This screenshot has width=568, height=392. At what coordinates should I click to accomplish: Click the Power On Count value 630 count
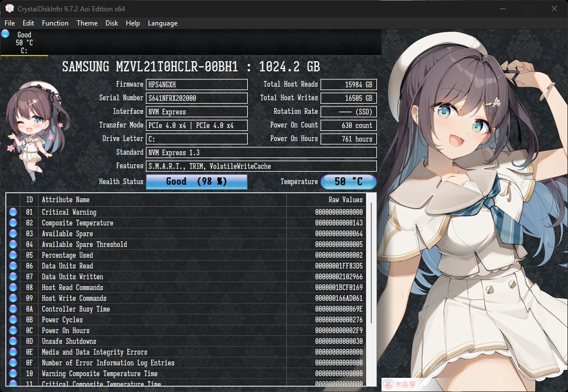tap(349, 125)
